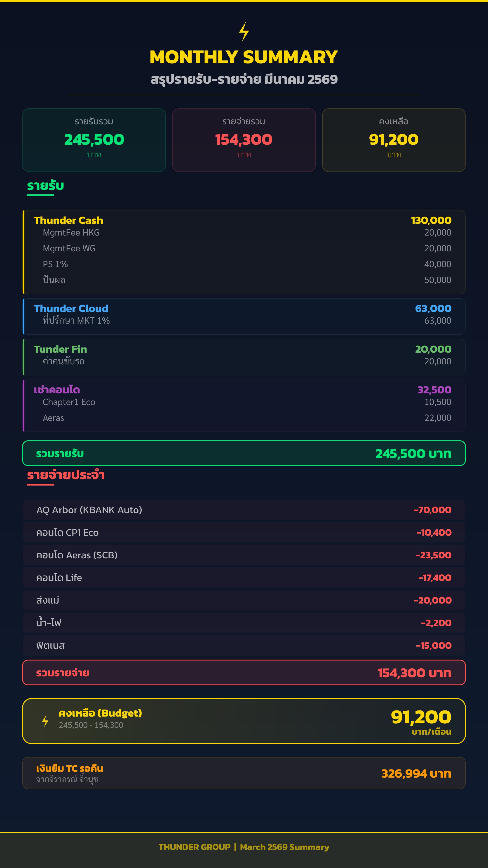Expand the Thunder Cash income group
488x868 pixels.
click(244, 252)
